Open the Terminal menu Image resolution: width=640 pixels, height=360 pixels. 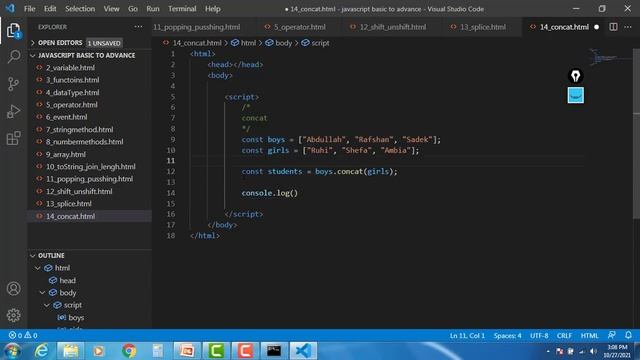(x=182, y=9)
